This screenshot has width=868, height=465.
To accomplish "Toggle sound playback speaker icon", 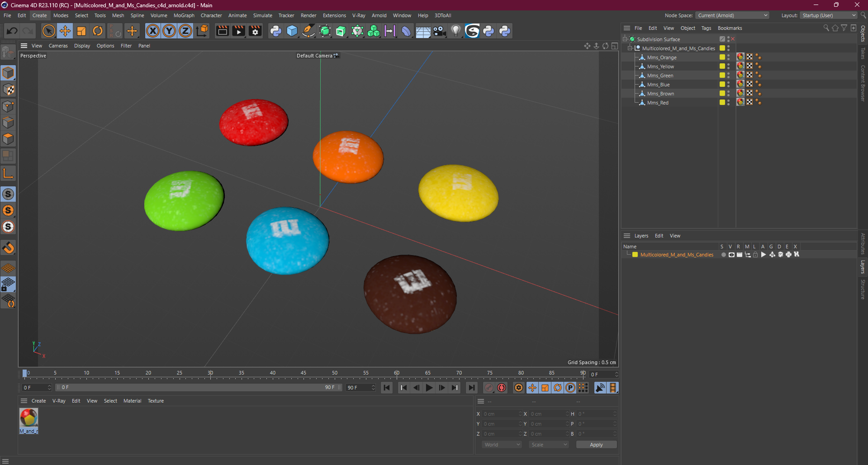I will tap(600, 388).
